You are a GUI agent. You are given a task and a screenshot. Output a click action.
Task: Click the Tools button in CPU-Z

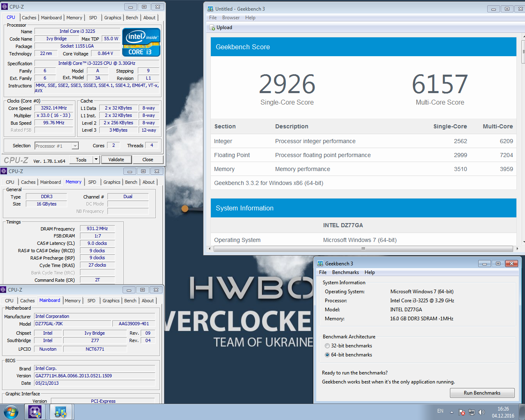pos(81,160)
